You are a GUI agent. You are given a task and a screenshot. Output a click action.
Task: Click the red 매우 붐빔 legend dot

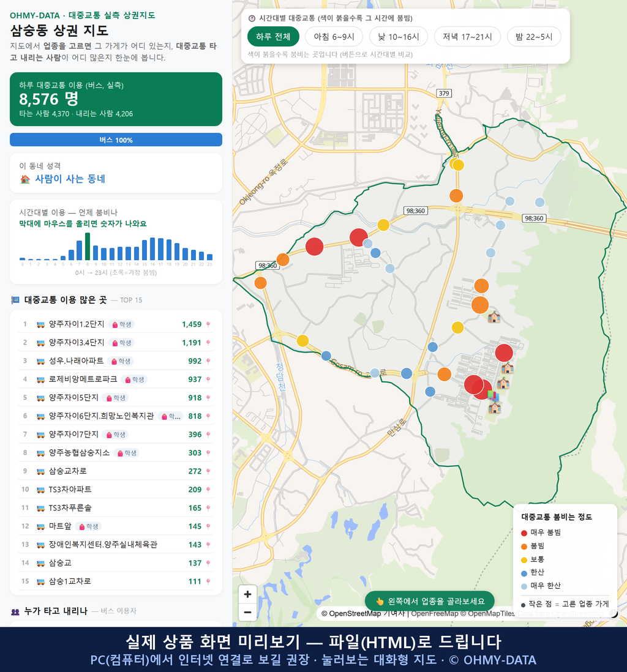click(524, 533)
